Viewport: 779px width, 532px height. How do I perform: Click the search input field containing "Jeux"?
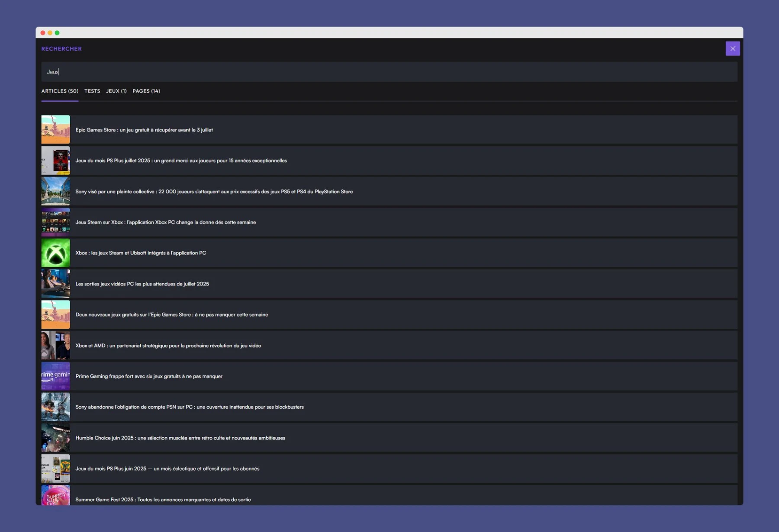[389, 72]
